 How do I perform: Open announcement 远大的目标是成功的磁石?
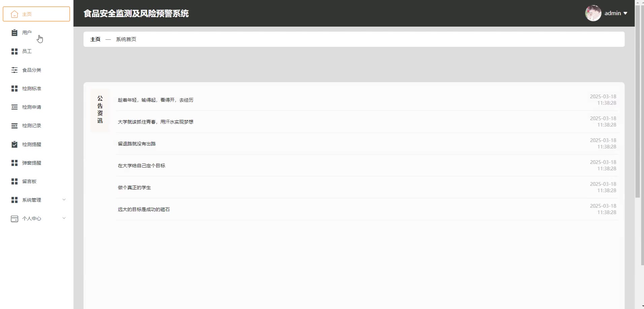tap(144, 209)
